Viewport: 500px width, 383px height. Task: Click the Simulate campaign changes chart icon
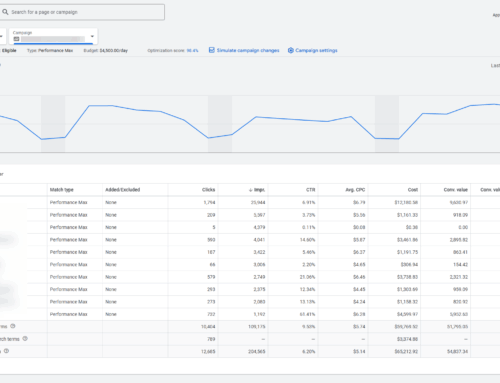[212, 50]
